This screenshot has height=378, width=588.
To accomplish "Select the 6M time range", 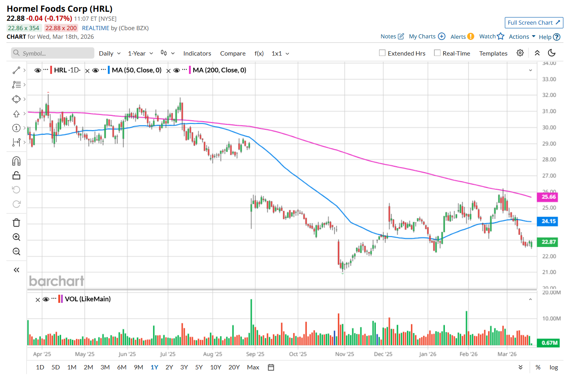I will coord(122,367).
